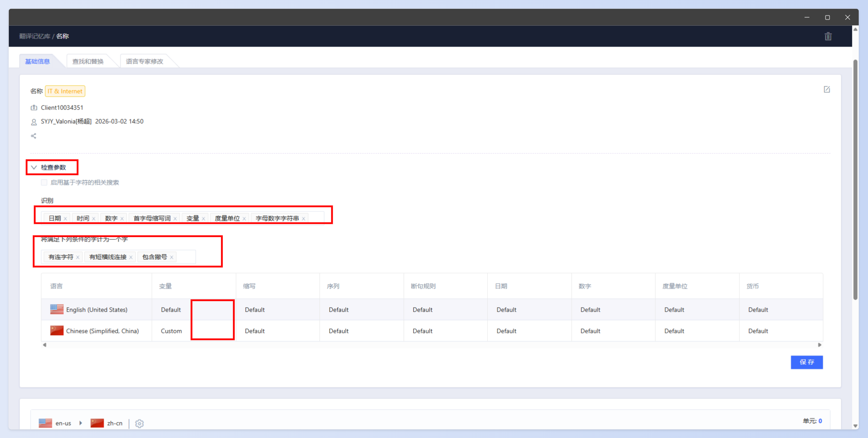This screenshot has height=438, width=868.
Task: Click the word-count conditions tag field
Action: click(118, 257)
